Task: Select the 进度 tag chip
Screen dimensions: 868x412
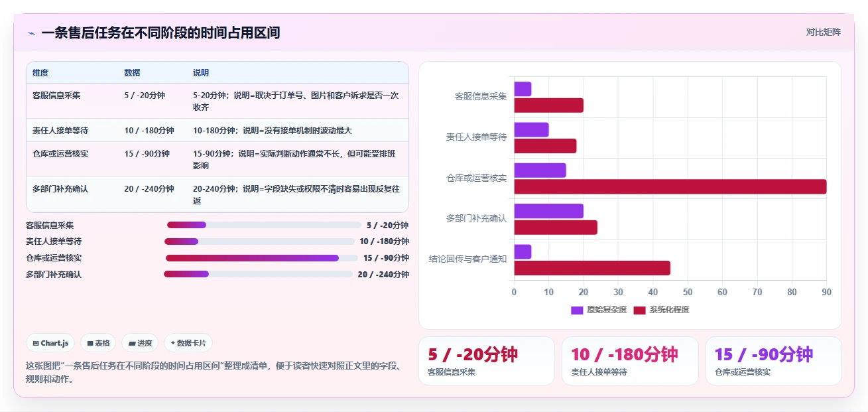Action: point(140,343)
